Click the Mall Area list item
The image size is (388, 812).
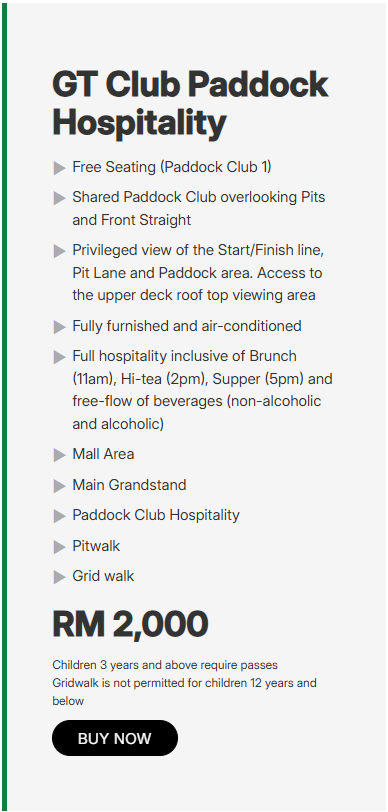pos(103,454)
